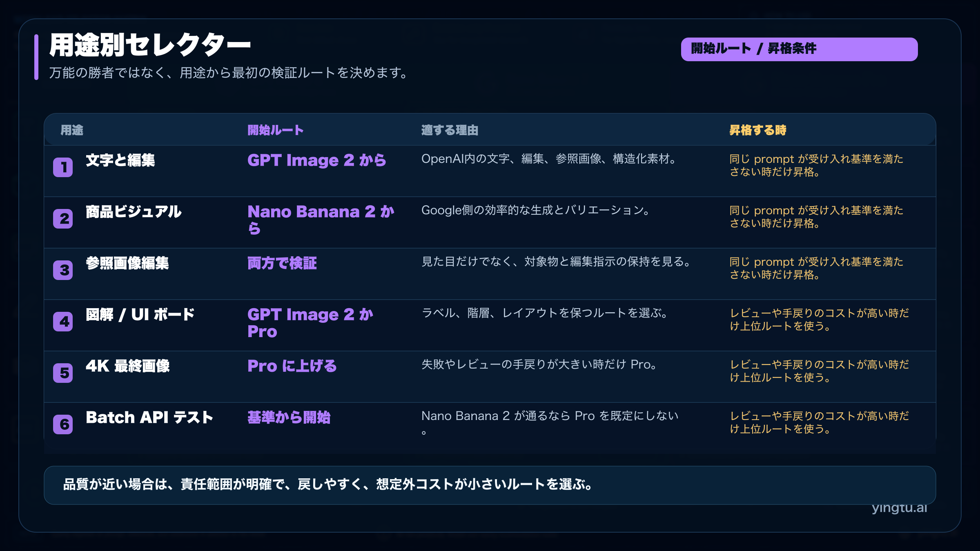Select the numbered badge 1 for 文字と編集
The height and width of the screenshot is (551, 980).
(x=63, y=167)
